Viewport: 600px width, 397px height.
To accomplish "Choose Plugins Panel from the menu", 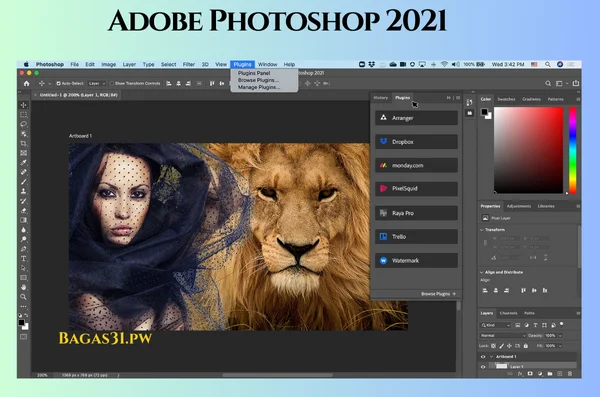I will (x=254, y=73).
